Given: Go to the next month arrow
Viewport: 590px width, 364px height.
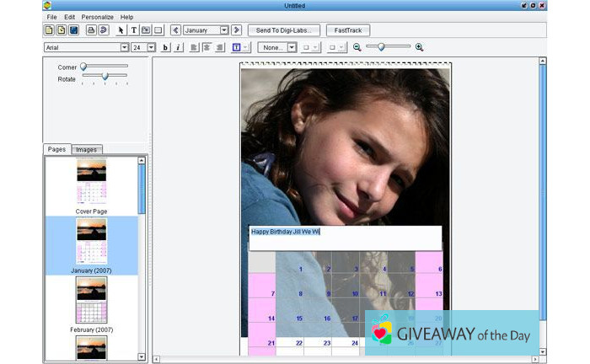Looking at the screenshot, I should pos(237,30).
